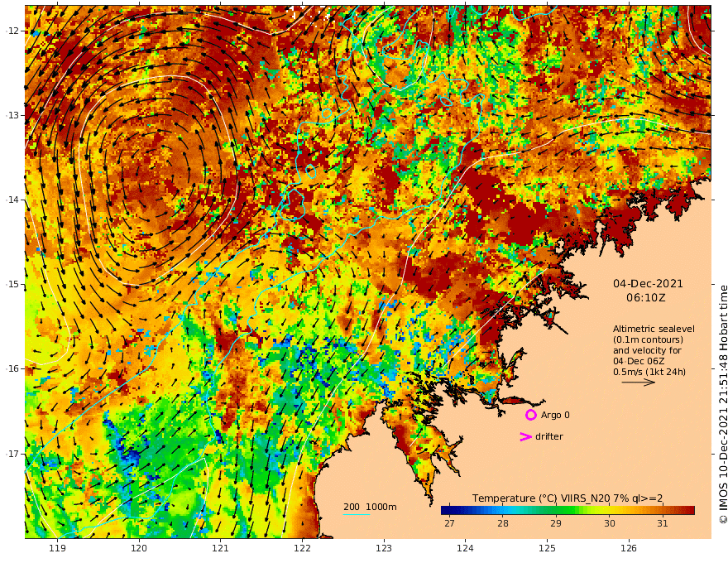
Task: Click the 0.5m/s velocity scale arrow
Action: coord(639,383)
